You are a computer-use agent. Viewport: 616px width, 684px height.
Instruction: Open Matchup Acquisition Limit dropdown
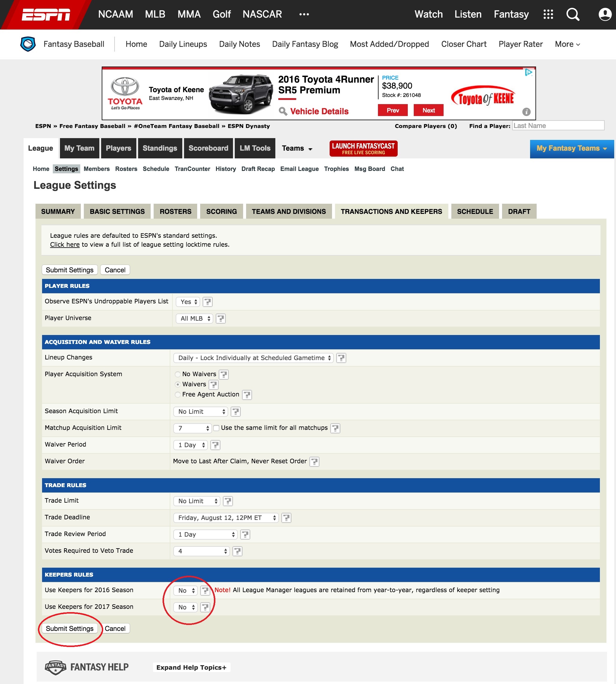coord(193,428)
